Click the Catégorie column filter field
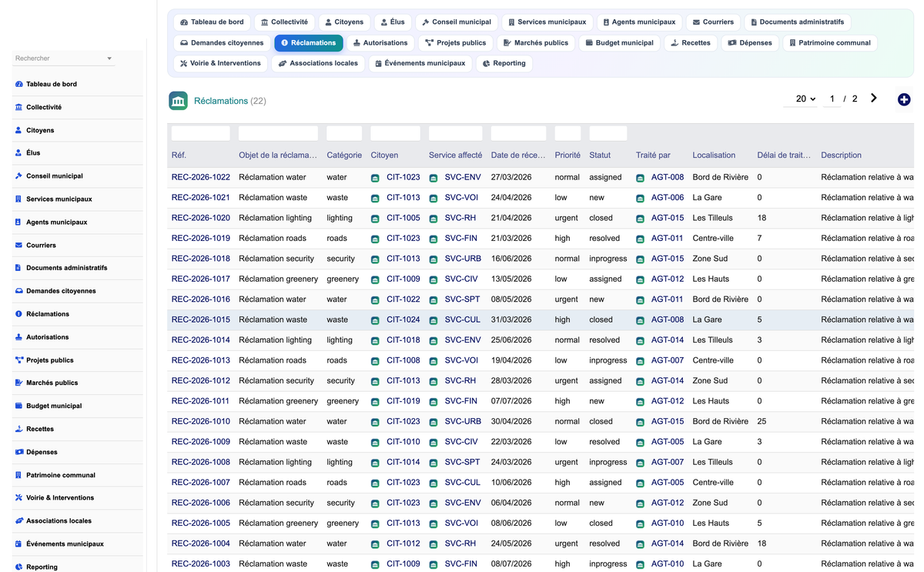This screenshot has height=572, width=924. click(x=344, y=133)
